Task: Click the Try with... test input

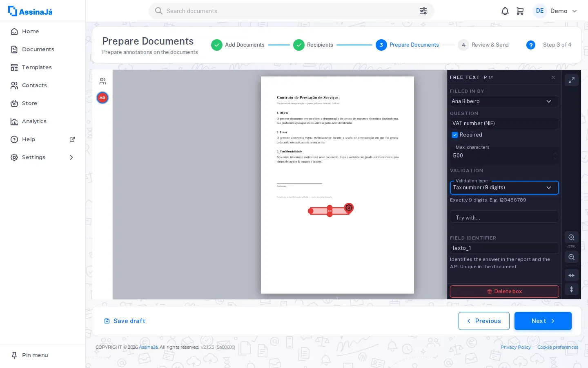Action: 504,217
